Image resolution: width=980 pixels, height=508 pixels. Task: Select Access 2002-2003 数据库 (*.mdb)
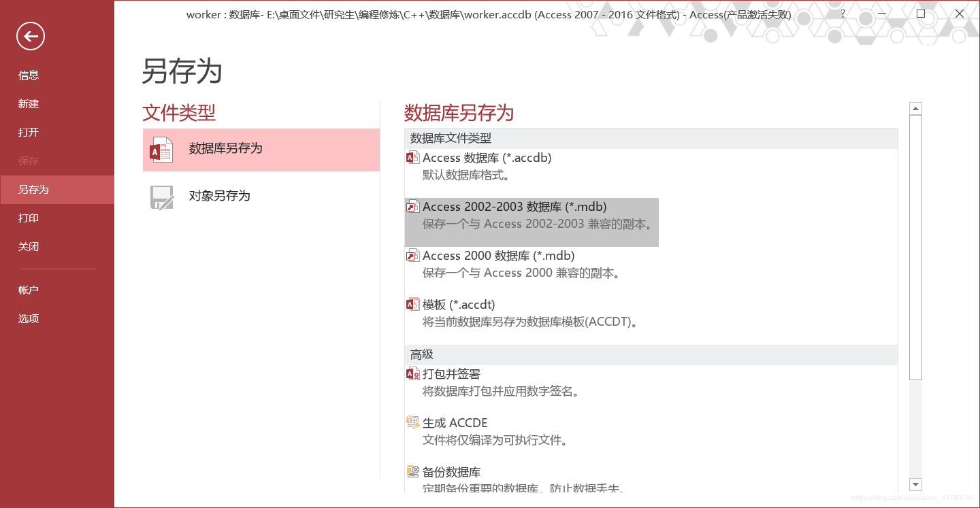pos(532,222)
